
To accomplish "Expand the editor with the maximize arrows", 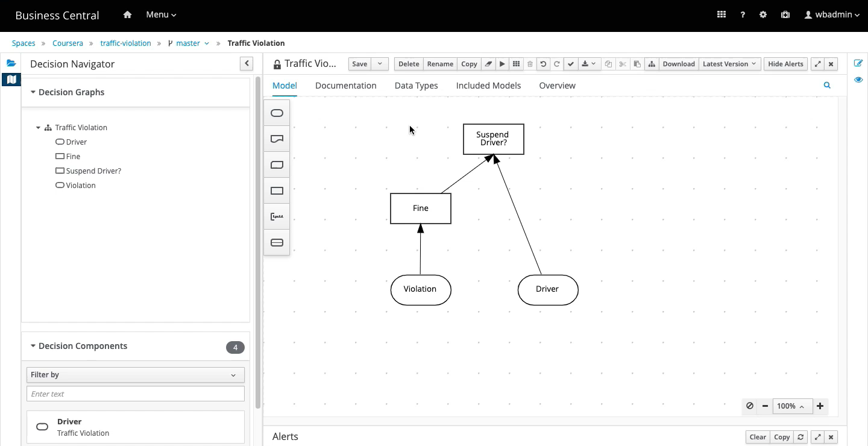I will coord(817,64).
